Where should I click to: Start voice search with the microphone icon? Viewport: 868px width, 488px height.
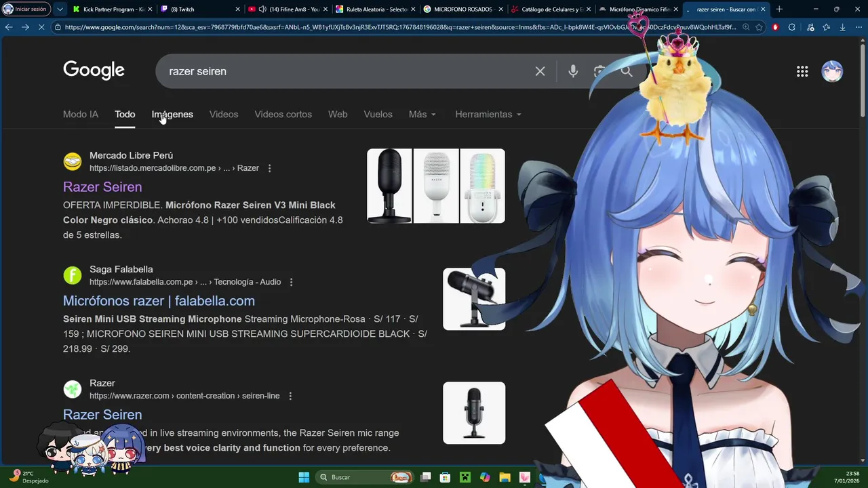(573, 71)
